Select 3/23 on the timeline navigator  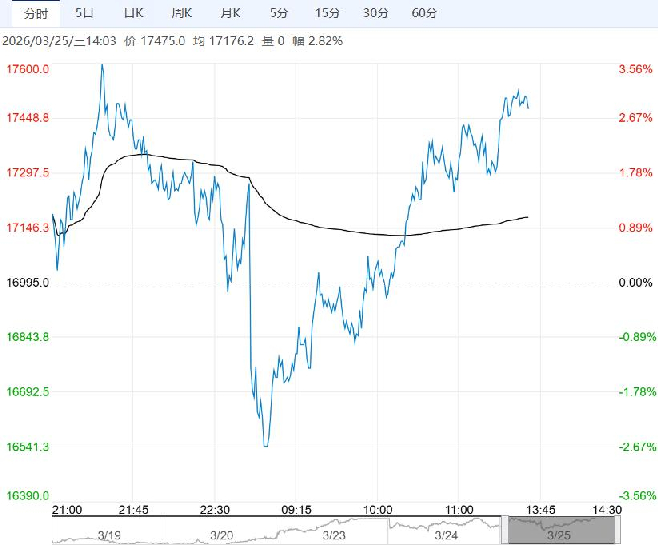tap(336, 536)
